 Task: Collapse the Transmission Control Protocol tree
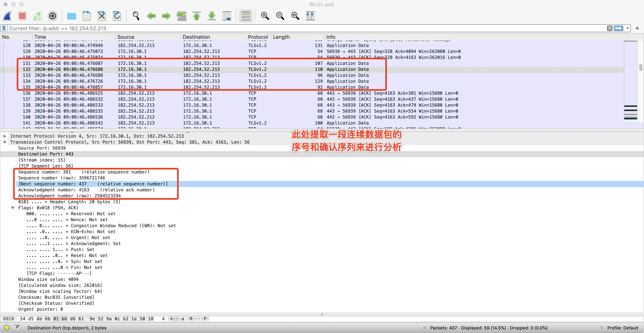[5, 142]
